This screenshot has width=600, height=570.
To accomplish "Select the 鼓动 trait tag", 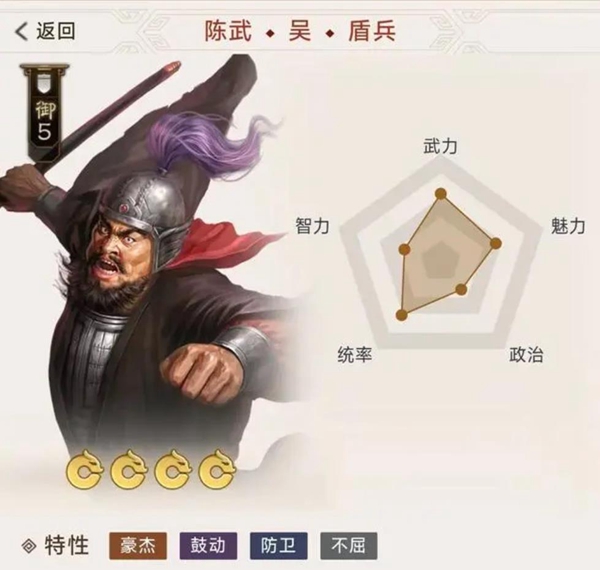I will (x=208, y=546).
